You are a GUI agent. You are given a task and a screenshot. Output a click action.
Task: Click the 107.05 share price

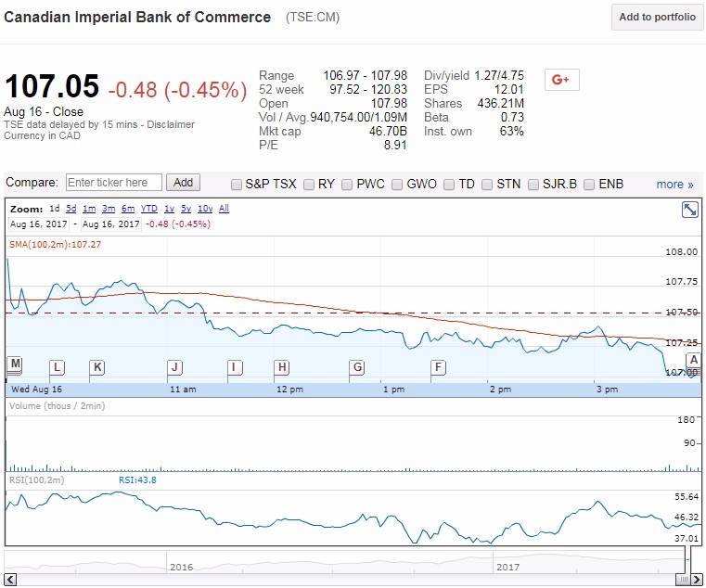[52, 86]
